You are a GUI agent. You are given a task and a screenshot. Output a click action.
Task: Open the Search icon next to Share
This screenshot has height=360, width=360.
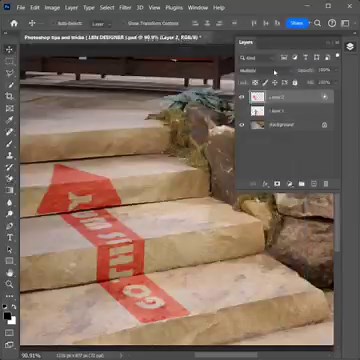pos(318,23)
